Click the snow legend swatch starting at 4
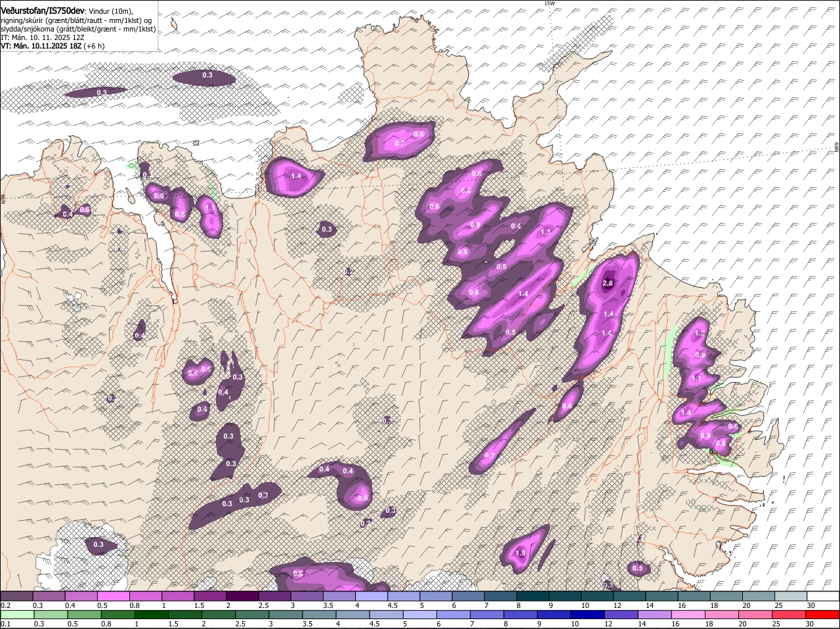This screenshot has width=840, height=629. [371, 596]
